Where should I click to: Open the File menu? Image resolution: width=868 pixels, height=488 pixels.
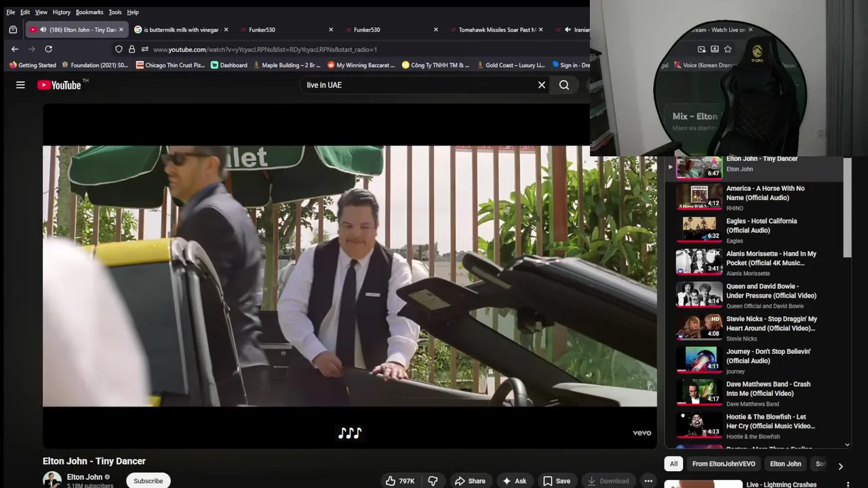(10, 12)
